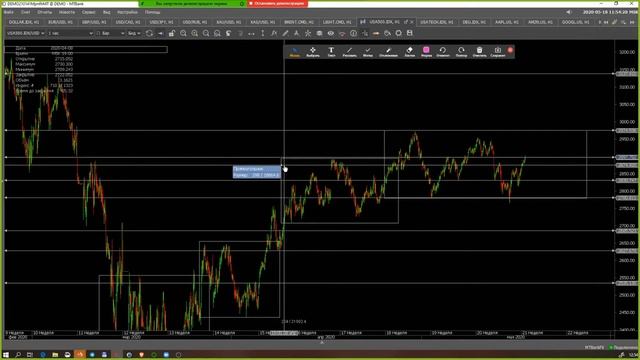Activate the Text annotation tool
Screen dimensions: 640x360
(331, 52)
